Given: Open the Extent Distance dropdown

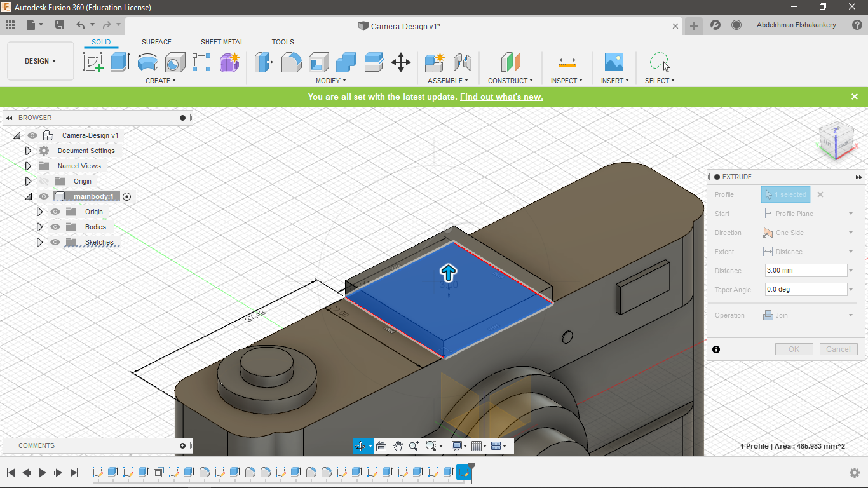Looking at the screenshot, I should pos(808,252).
